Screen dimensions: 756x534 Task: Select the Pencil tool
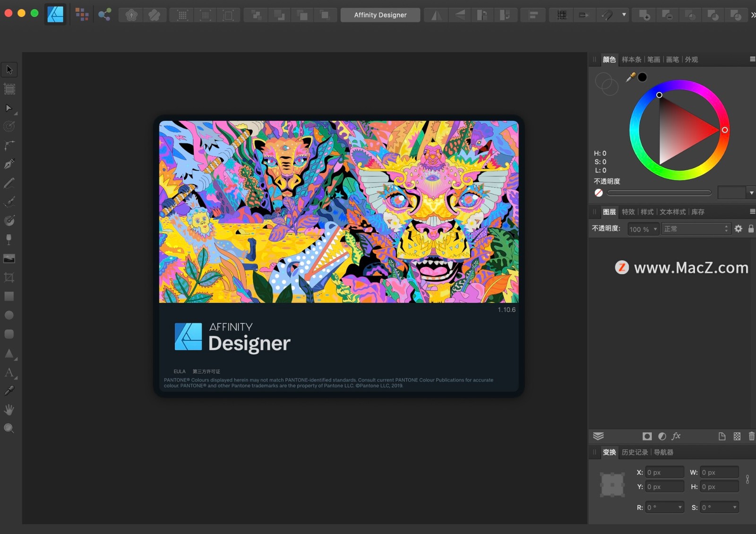pos(9,183)
